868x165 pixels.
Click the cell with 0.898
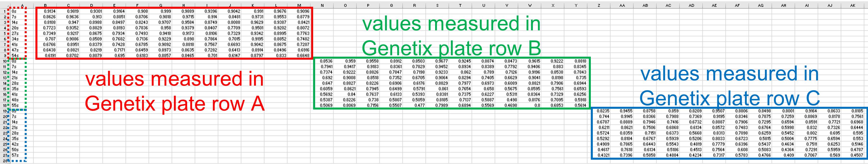183,39
